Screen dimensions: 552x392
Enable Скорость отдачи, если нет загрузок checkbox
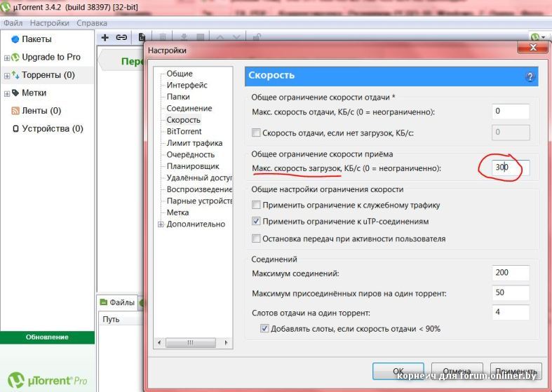point(256,133)
